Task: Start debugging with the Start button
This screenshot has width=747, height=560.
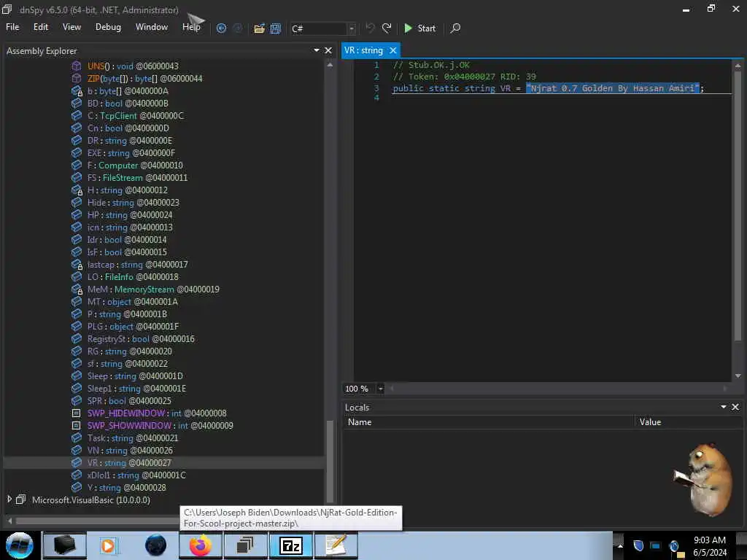Action: [419, 28]
